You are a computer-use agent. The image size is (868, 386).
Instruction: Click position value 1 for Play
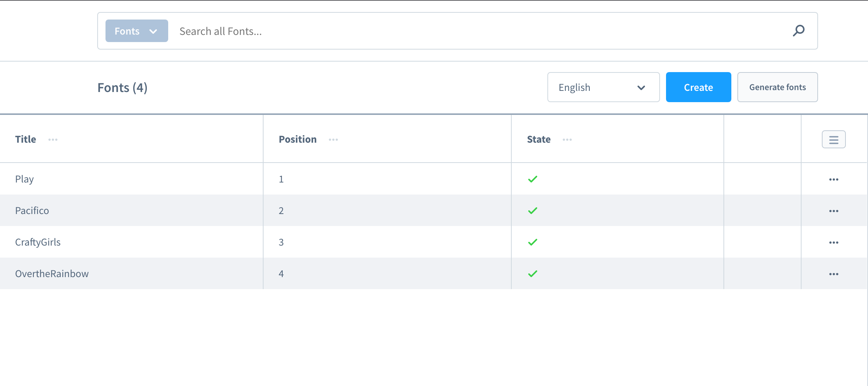tap(281, 179)
